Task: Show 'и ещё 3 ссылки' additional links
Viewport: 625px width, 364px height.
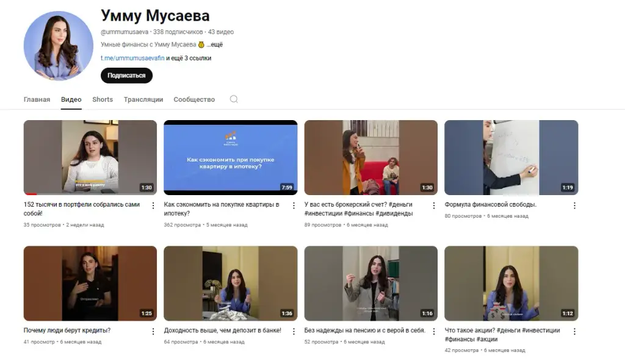Action: point(189,58)
